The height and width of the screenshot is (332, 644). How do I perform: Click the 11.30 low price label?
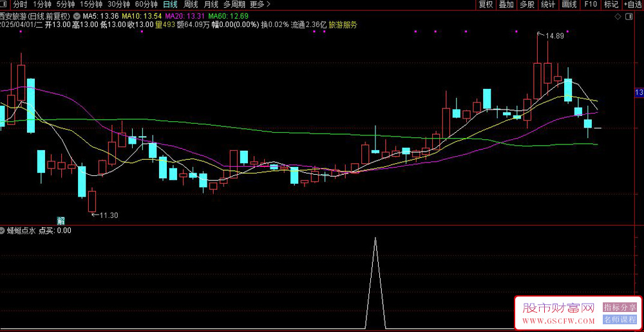click(x=108, y=215)
